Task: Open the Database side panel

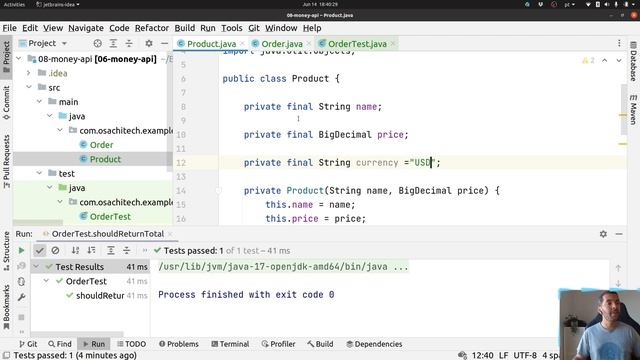Action: [x=633, y=61]
